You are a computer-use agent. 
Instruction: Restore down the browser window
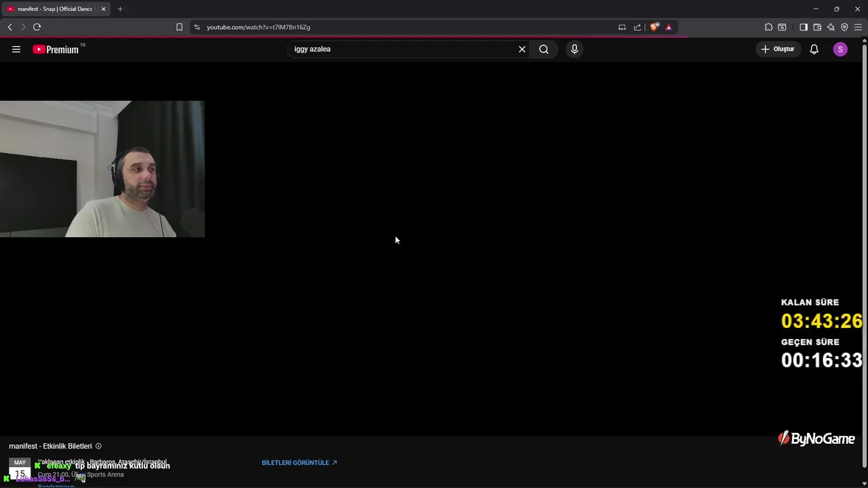[x=836, y=9]
